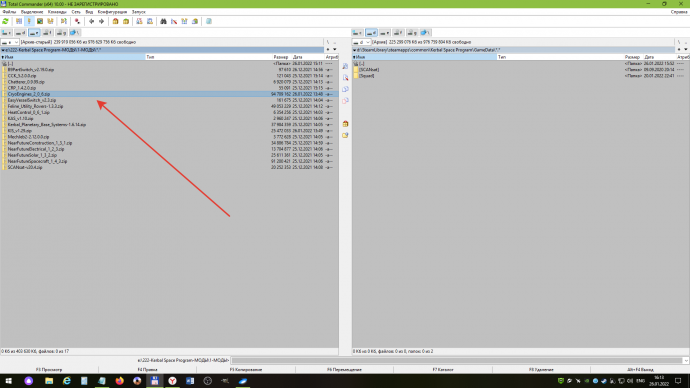Open right panel favorites star button
Image resolution: width=690 pixels, height=388 pixels.
pyautogui.click(x=679, y=50)
